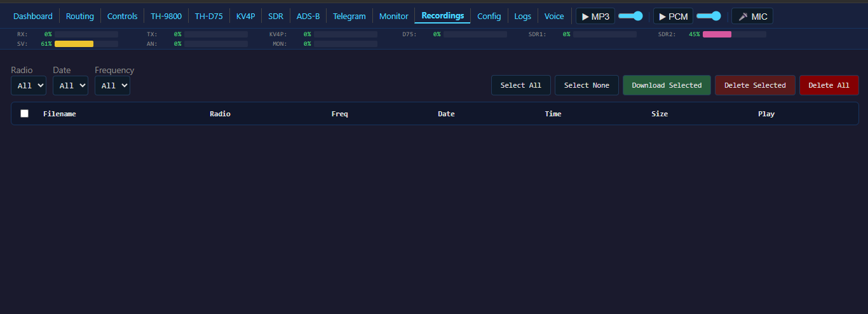This screenshot has height=314, width=868.
Task: Toggle the MIC microphone button
Action: click(752, 17)
